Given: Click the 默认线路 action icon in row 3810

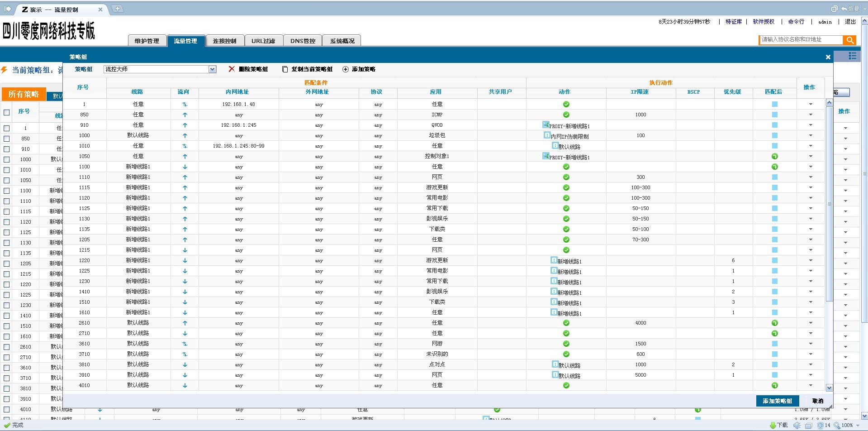Looking at the screenshot, I should point(555,364).
